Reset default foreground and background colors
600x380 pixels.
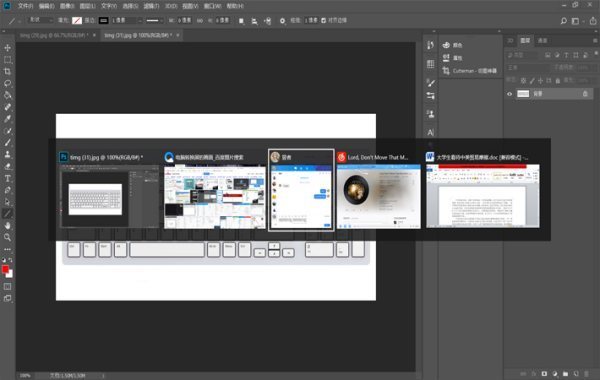click(4, 260)
